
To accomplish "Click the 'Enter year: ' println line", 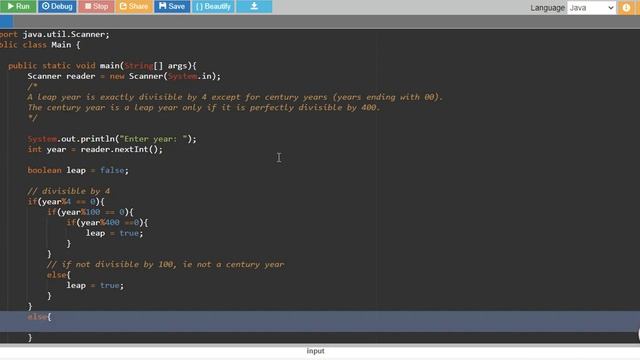I will (112, 139).
